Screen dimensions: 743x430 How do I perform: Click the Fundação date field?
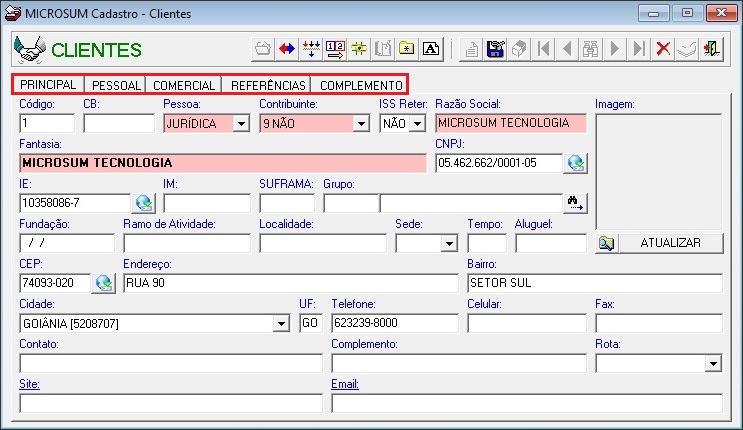pos(67,243)
